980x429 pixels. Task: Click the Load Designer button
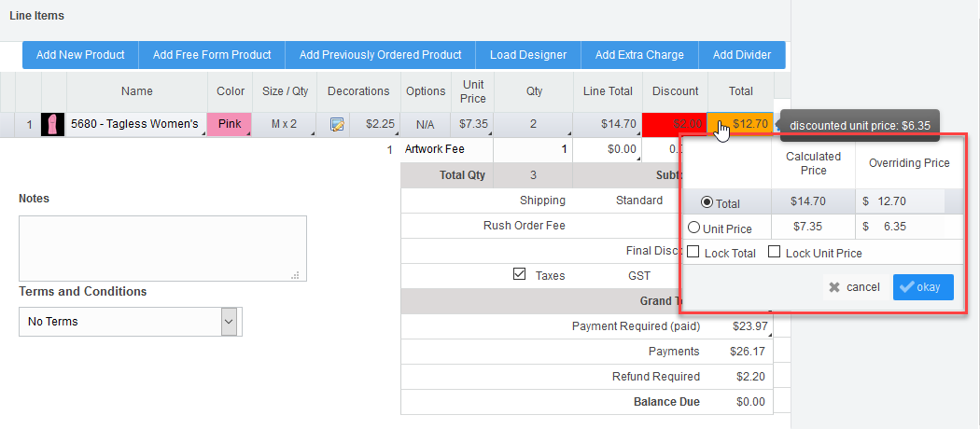pyautogui.click(x=528, y=55)
